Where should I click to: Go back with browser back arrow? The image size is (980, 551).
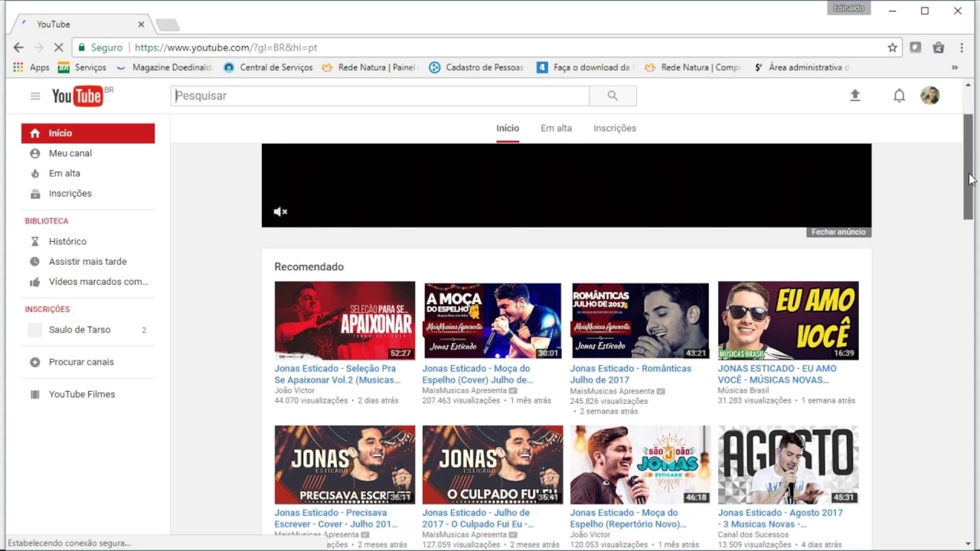pyautogui.click(x=18, y=47)
